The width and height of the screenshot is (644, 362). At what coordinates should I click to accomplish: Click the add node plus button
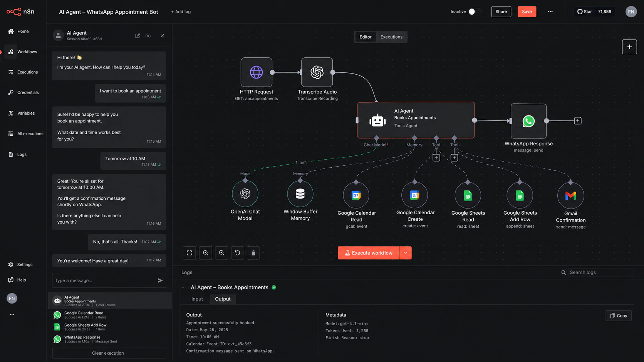click(x=629, y=47)
